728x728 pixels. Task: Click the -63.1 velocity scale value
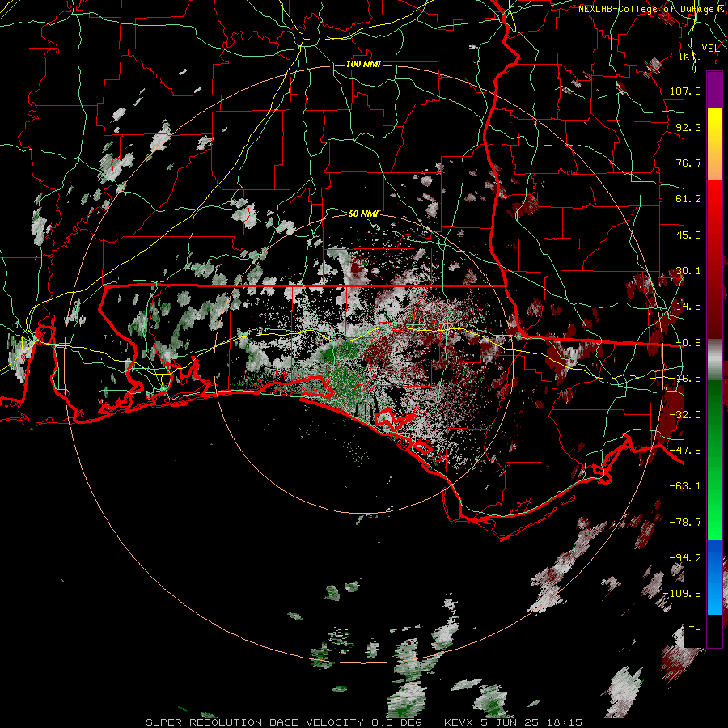click(685, 486)
